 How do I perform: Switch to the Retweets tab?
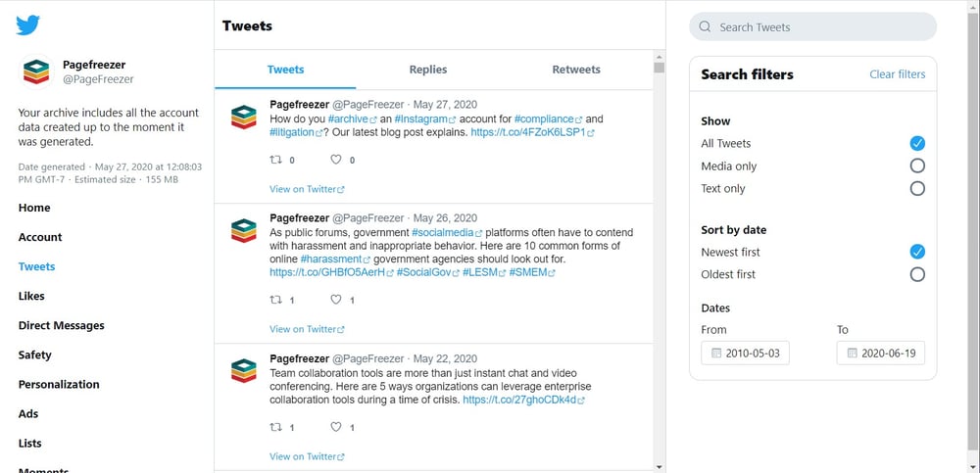[x=576, y=70]
